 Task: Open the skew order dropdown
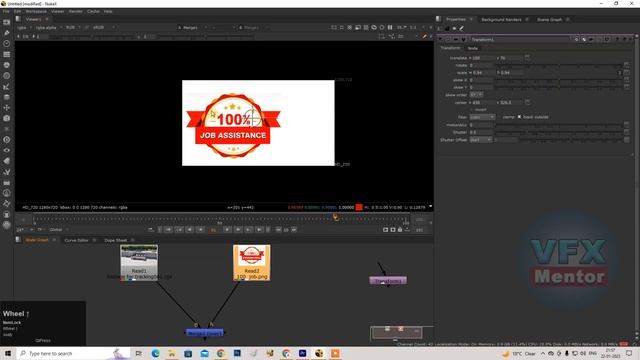point(476,95)
